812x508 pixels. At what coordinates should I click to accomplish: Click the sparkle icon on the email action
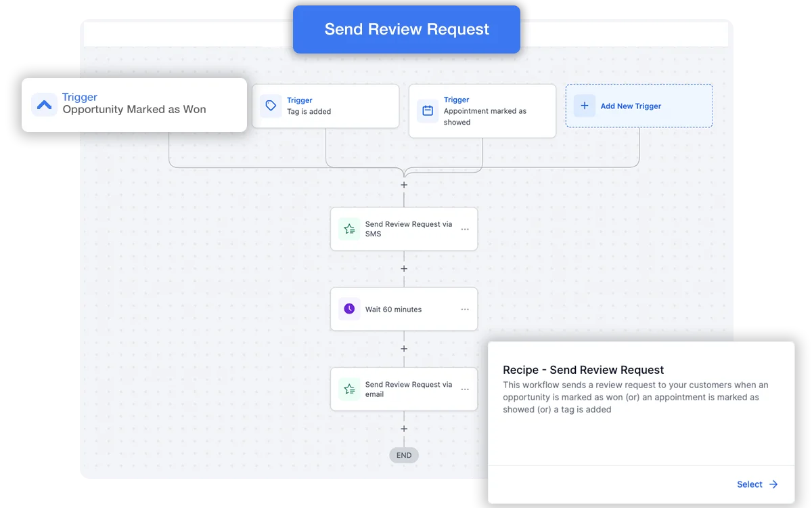coord(348,389)
